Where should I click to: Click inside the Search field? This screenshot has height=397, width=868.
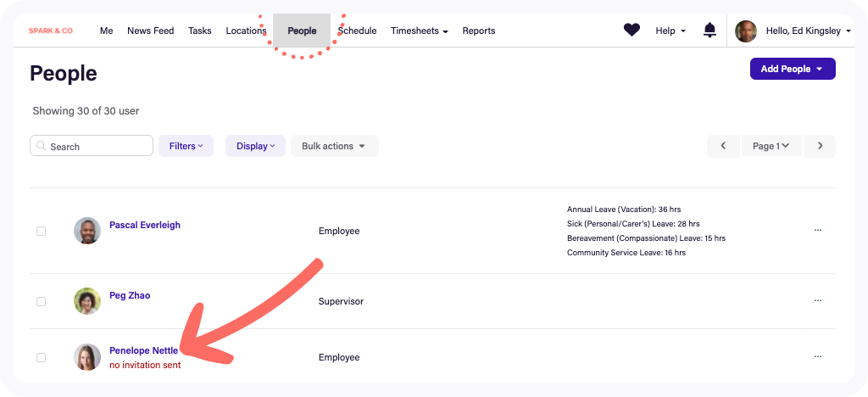coord(92,146)
